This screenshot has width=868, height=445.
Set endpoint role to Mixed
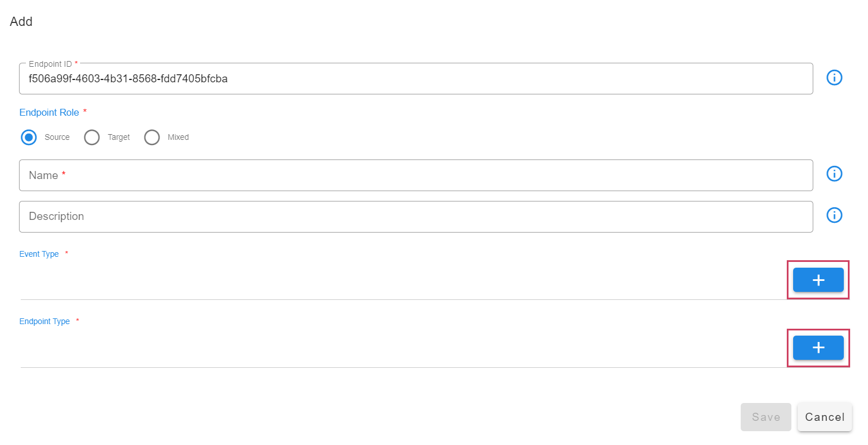coord(152,138)
